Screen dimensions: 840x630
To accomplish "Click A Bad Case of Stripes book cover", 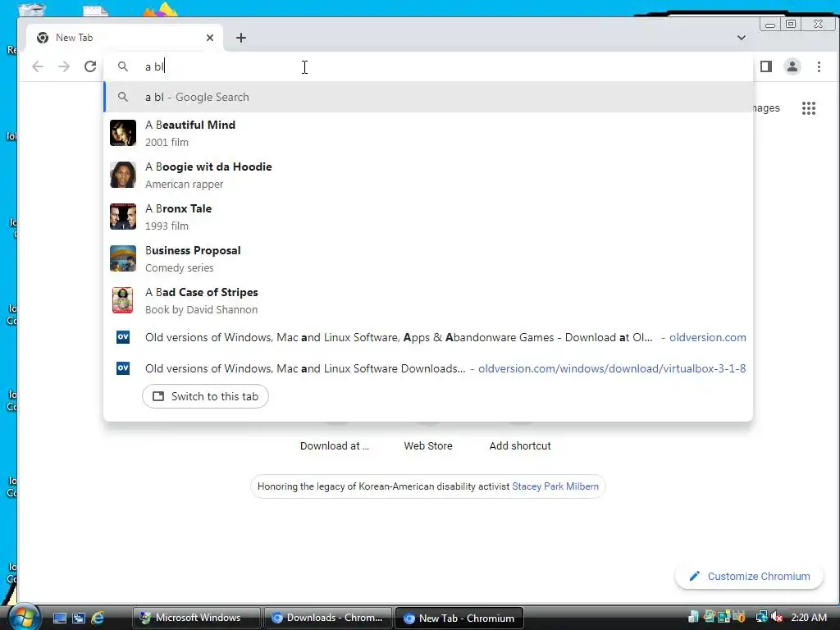I will (x=123, y=300).
